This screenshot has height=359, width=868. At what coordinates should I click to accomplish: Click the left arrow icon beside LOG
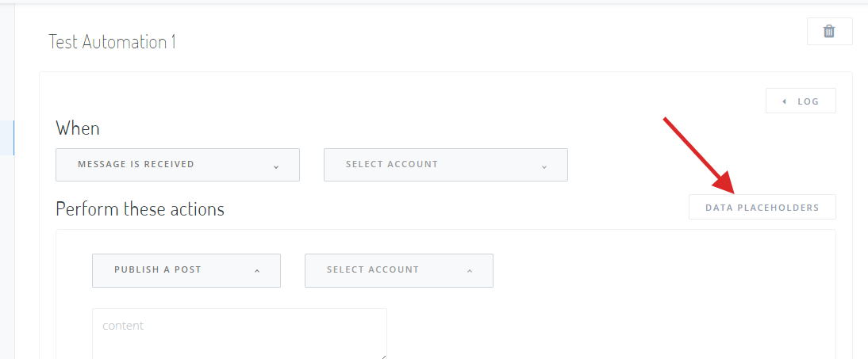pyautogui.click(x=784, y=101)
